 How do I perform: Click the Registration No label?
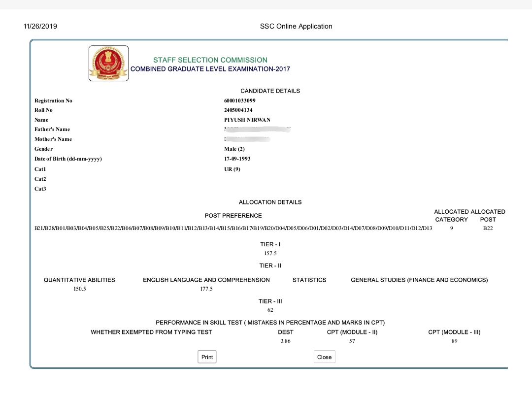tap(53, 101)
